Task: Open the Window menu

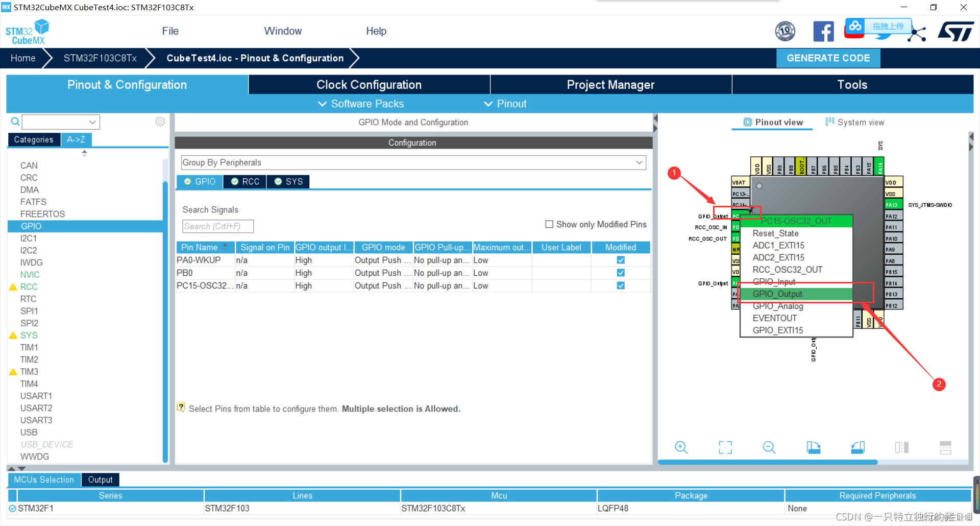Action: click(283, 31)
